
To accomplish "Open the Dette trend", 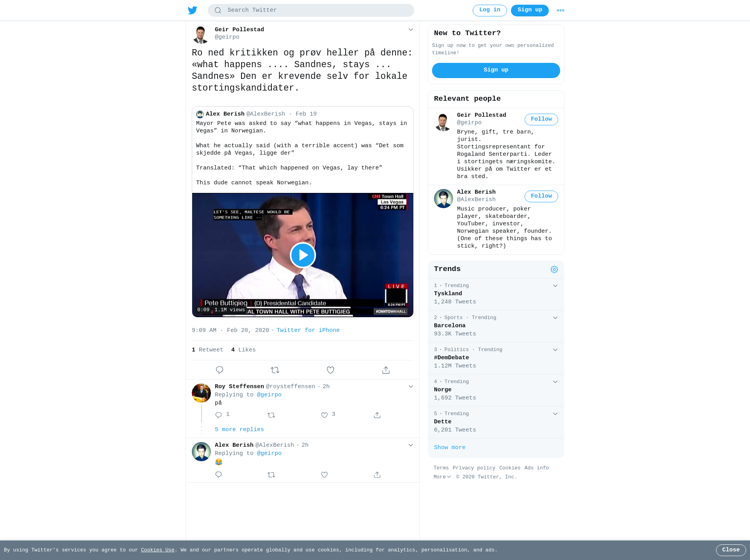I will tap(496, 422).
